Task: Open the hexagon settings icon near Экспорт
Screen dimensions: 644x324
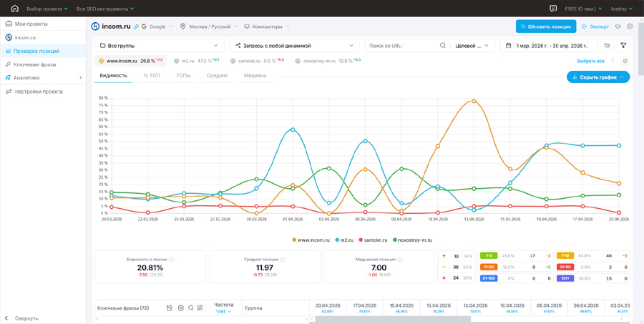Action: click(x=630, y=26)
